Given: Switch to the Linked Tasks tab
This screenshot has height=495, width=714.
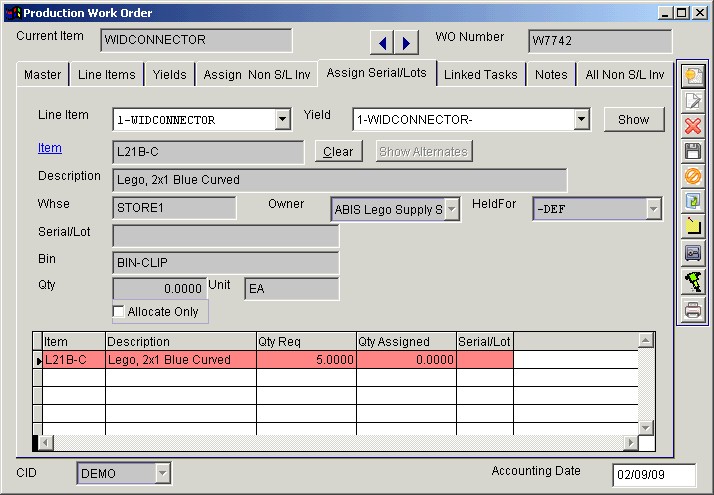Looking at the screenshot, I should tap(480, 75).
